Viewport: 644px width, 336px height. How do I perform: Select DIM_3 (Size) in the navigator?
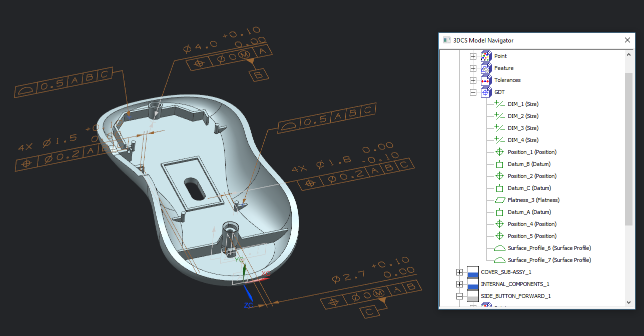tap(523, 127)
